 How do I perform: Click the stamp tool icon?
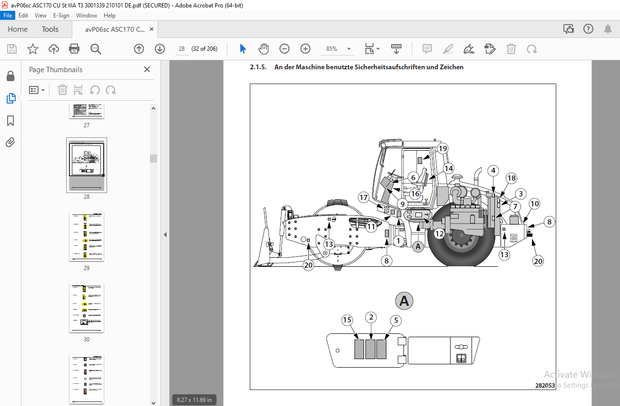tap(490, 49)
